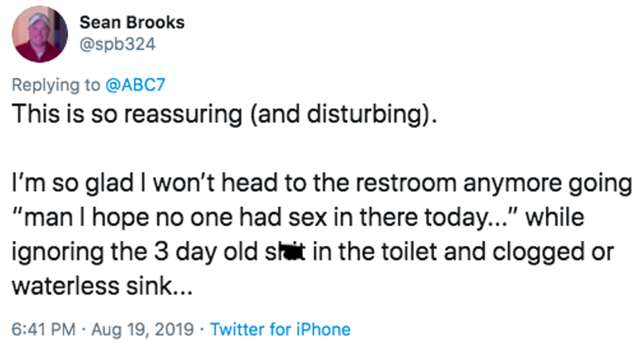The height and width of the screenshot is (348, 644).
Task: Click the 6:41 PM timestamp
Action: tap(41, 328)
